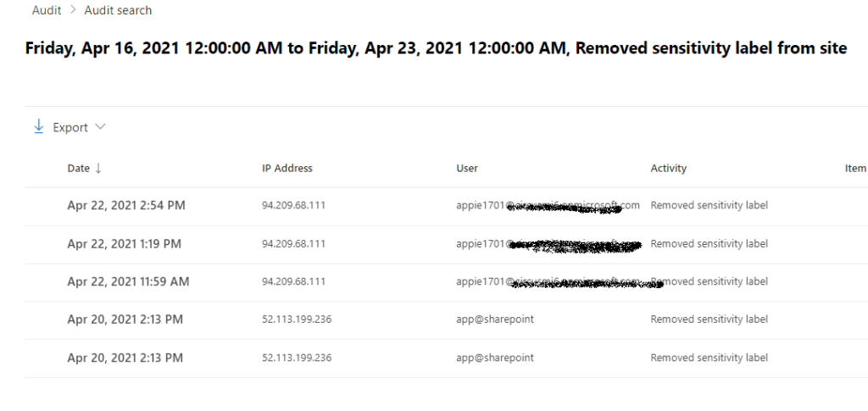Click Removed sensitivity label in the 2:54 PM row
868x411 pixels.
click(709, 206)
